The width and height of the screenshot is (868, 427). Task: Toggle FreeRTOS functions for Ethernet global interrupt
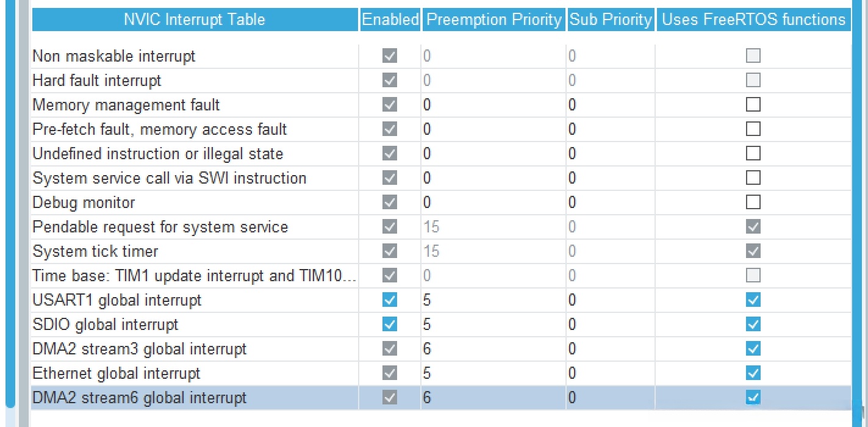tap(753, 373)
